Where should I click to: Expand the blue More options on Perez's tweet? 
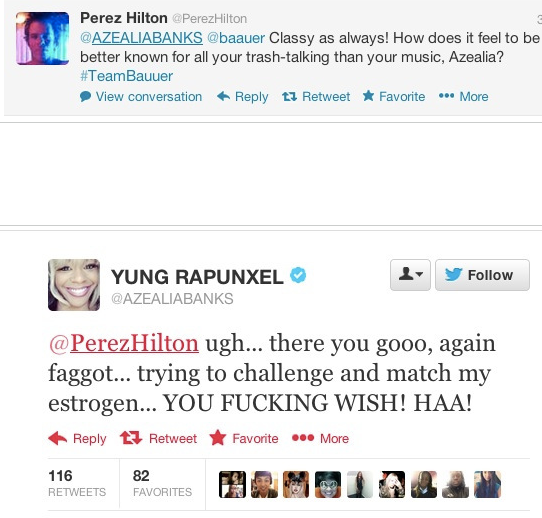pyautogui.click(x=446, y=96)
